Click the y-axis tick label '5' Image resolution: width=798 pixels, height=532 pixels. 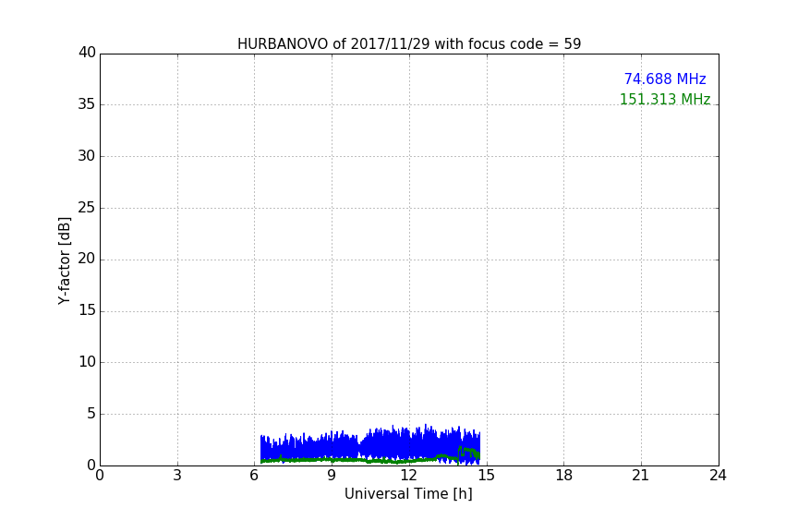(x=91, y=414)
